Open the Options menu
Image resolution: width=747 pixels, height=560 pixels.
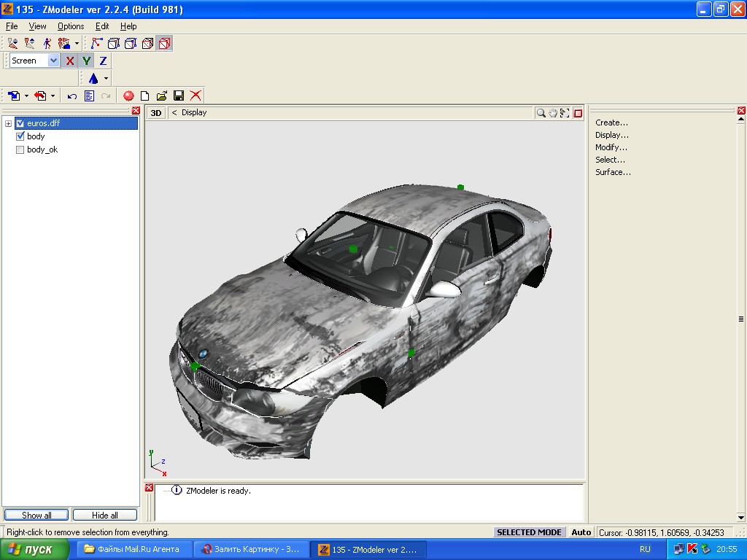71,26
